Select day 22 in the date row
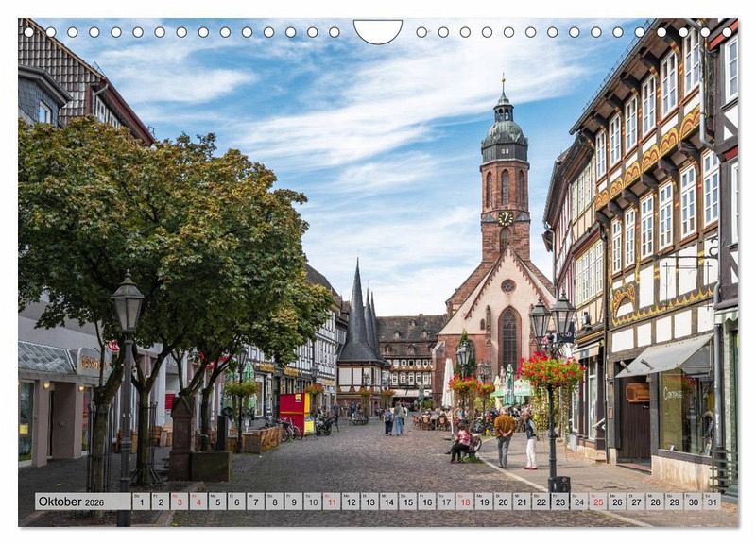 tap(540, 502)
